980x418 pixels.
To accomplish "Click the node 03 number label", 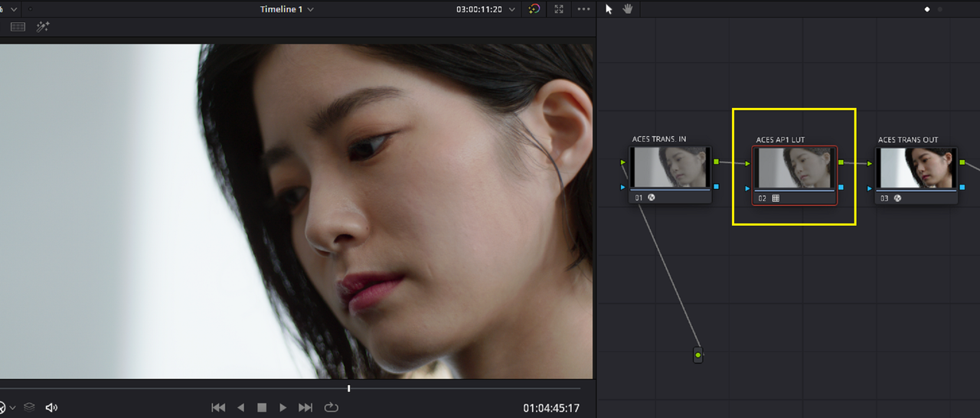I will (885, 198).
